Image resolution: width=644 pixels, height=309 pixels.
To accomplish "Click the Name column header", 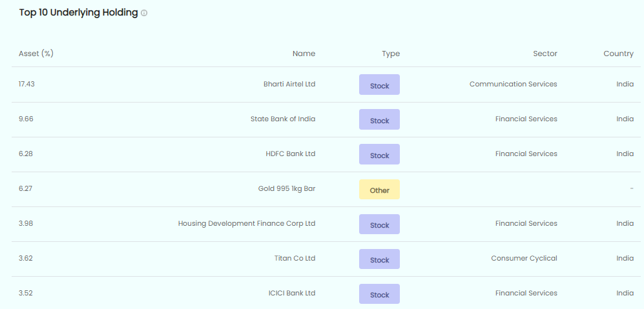I will tap(304, 54).
